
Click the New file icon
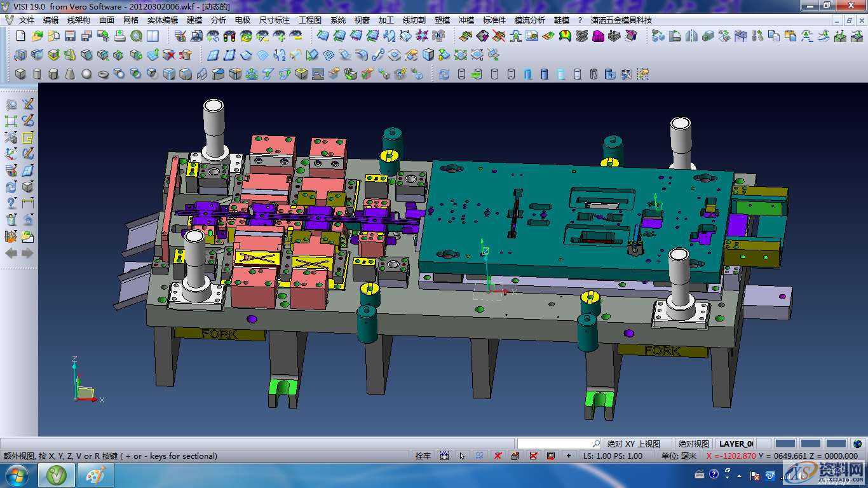(x=21, y=36)
